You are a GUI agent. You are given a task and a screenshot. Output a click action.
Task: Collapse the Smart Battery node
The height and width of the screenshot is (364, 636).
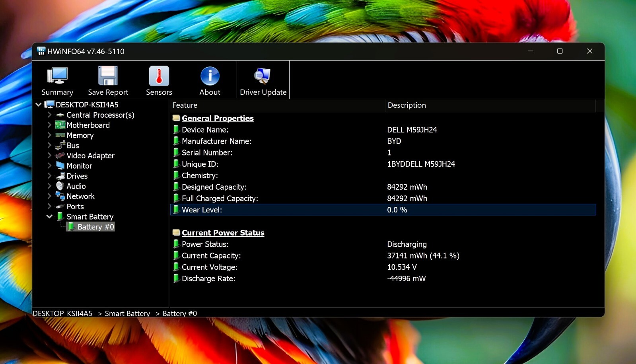point(49,216)
